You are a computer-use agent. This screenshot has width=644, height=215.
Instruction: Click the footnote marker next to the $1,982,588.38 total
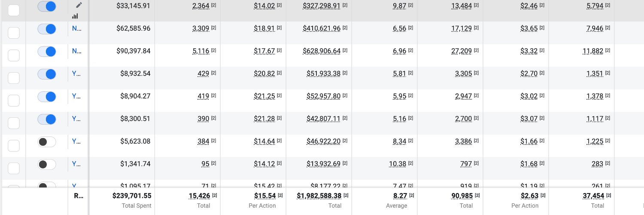(x=345, y=196)
